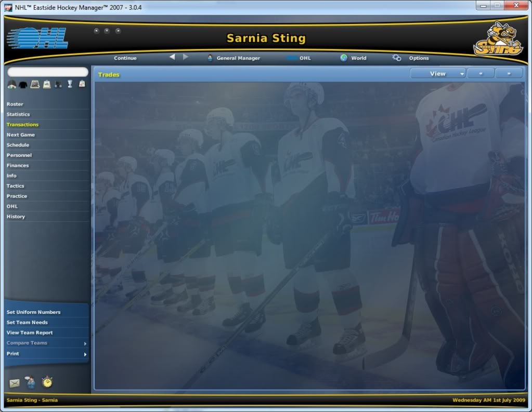Click the date 'Wednesday AM 1st July 2009'
The width and height of the screenshot is (532, 412).
(x=489, y=400)
